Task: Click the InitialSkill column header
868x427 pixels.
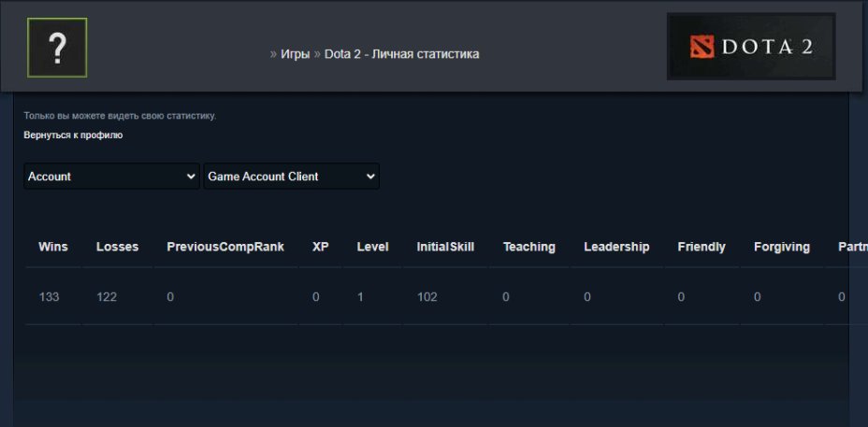Action: tap(445, 247)
